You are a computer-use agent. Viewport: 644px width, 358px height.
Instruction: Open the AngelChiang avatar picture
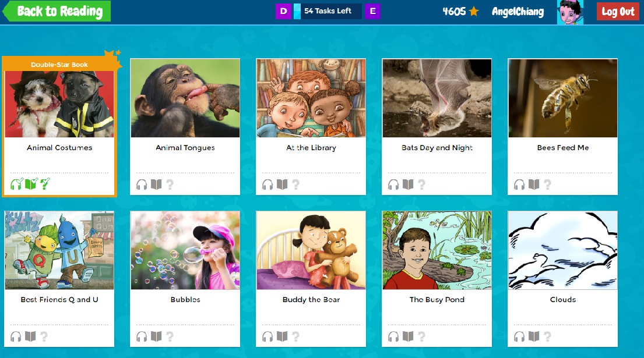(x=570, y=12)
